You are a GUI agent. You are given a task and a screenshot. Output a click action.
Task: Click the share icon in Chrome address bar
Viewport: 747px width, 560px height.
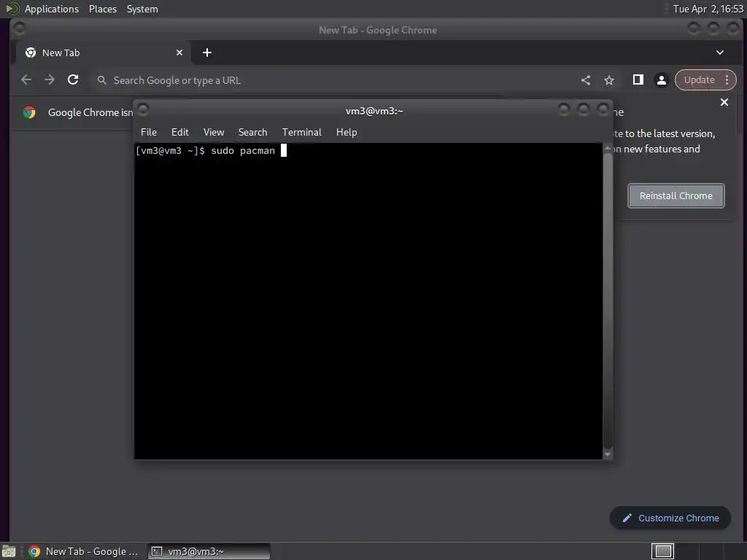pos(586,80)
